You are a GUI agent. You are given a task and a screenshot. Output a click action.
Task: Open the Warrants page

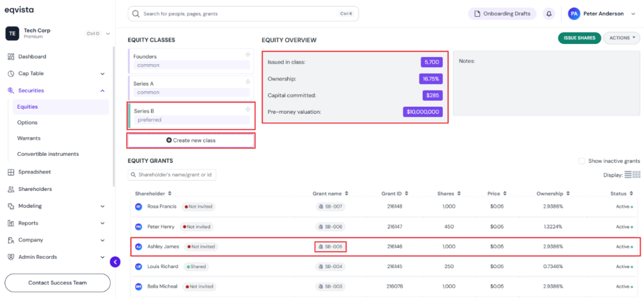click(x=29, y=138)
